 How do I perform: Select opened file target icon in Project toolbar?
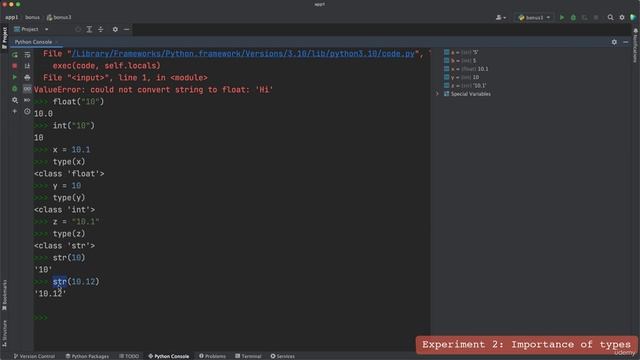point(78,29)
